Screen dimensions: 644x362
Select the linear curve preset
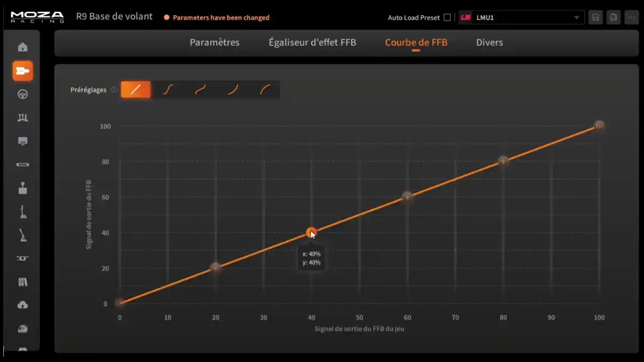click(x=135, y=90)
